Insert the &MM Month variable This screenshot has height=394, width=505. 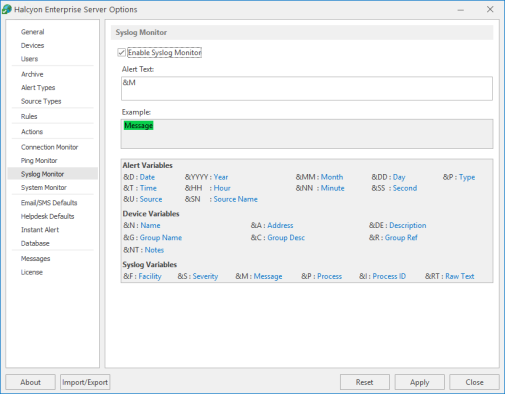[x=332, y=177]
